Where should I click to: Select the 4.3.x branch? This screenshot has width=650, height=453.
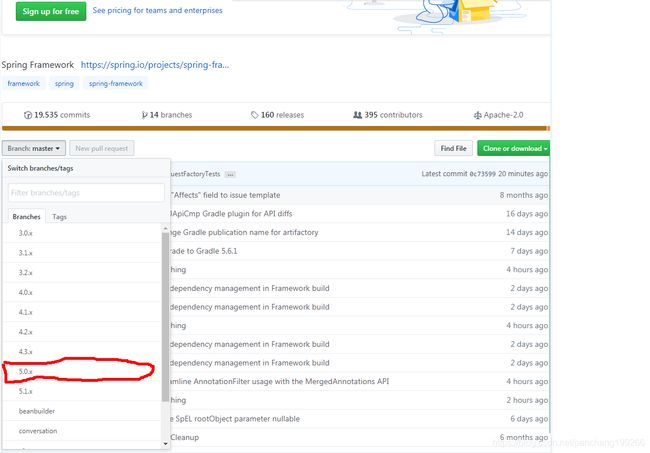(82, 351)
